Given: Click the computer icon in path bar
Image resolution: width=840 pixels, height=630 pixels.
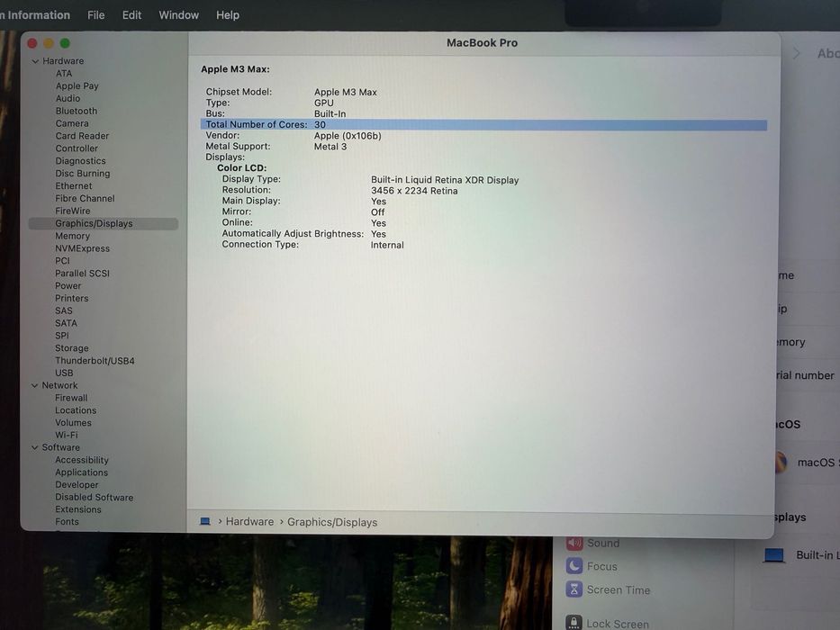Looking at the screenshot, I should (x=204, y=521).
